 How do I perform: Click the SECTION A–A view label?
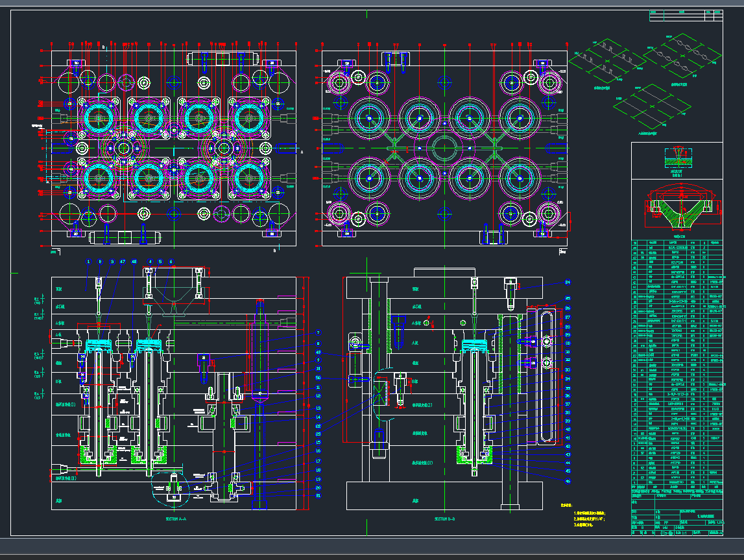click(176, 519)
